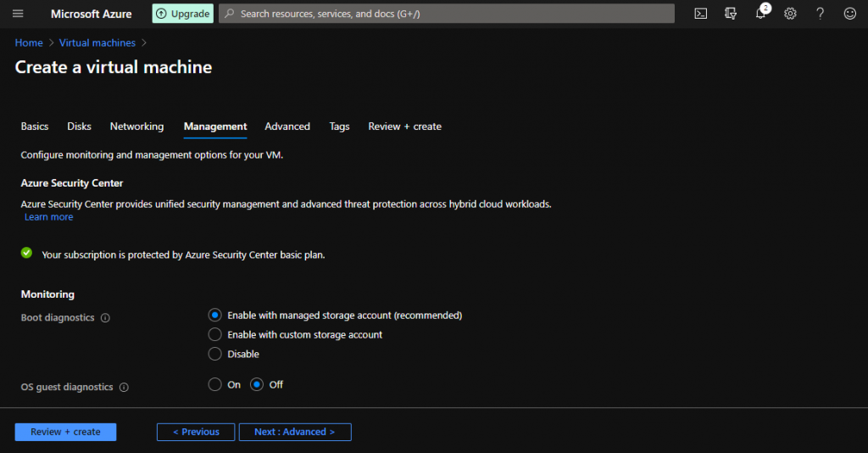Screen dimensions: 868x453
Task: Click Next : Advanced button
Action: pos(295,432)
